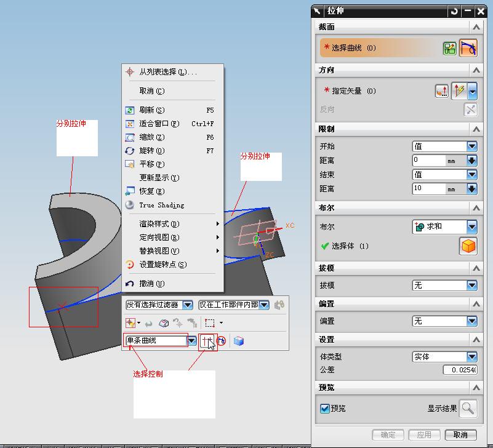Choose 撤消(U) in the context menu
493x448 pixels.
[x=172, y=284]
